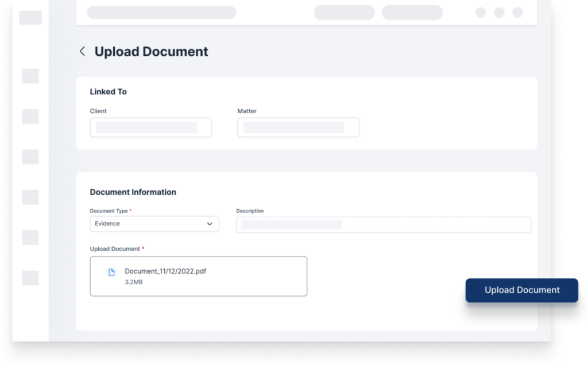Click the PDF file icon in upload box
Image resolution: width=588 pixels, height=365 pixels.
(x=112, y=272)
